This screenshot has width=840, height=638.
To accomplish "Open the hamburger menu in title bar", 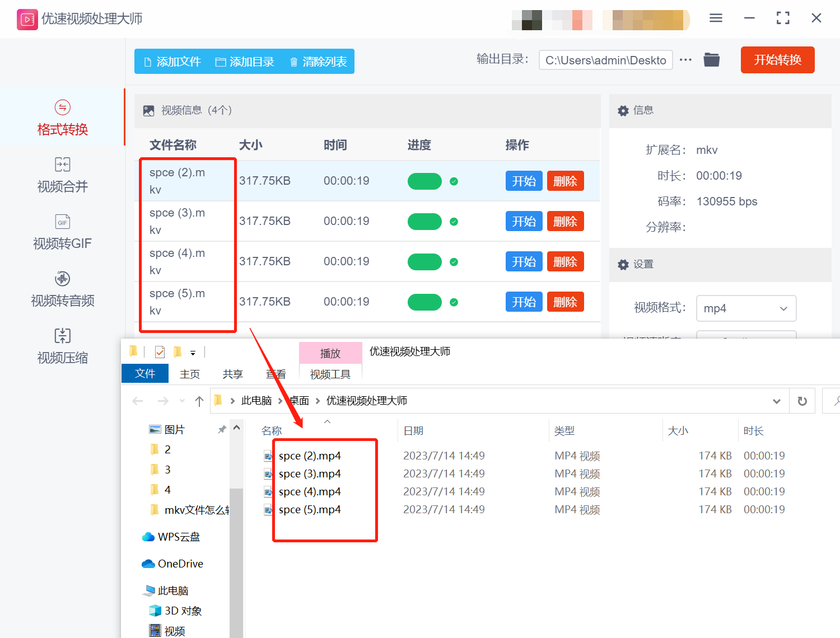I will click(x=716, y=18).
